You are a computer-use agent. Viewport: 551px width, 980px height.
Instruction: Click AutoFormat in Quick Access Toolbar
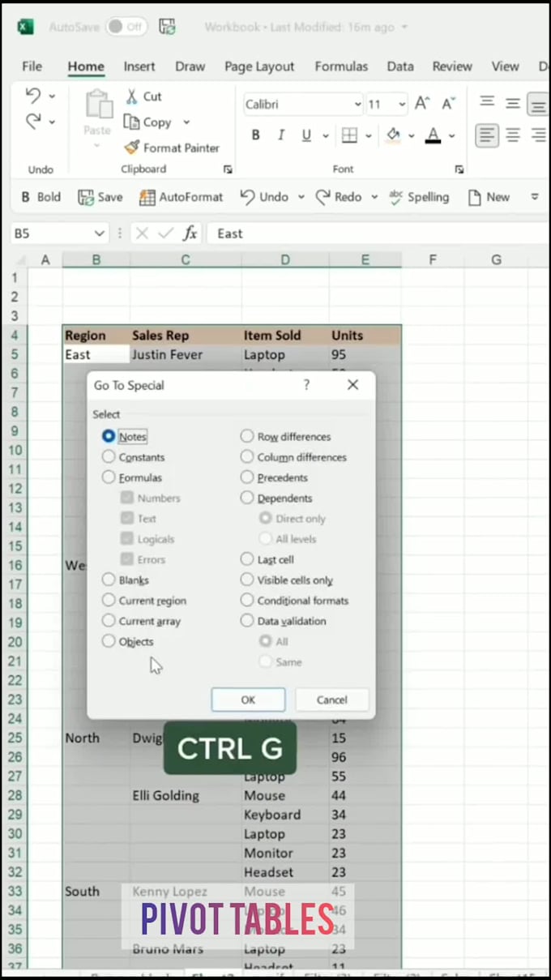(x=181, y=197)
